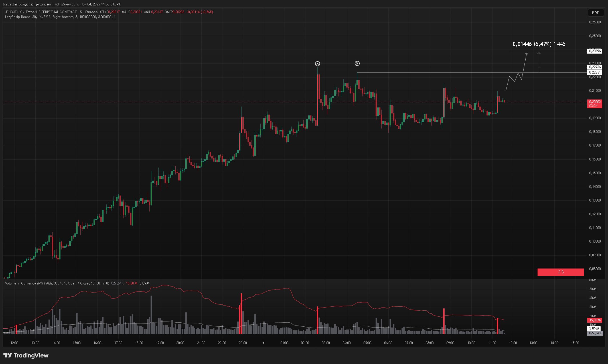Click the white 3,85M volume label
608x364 pixels.
point(595,328)
